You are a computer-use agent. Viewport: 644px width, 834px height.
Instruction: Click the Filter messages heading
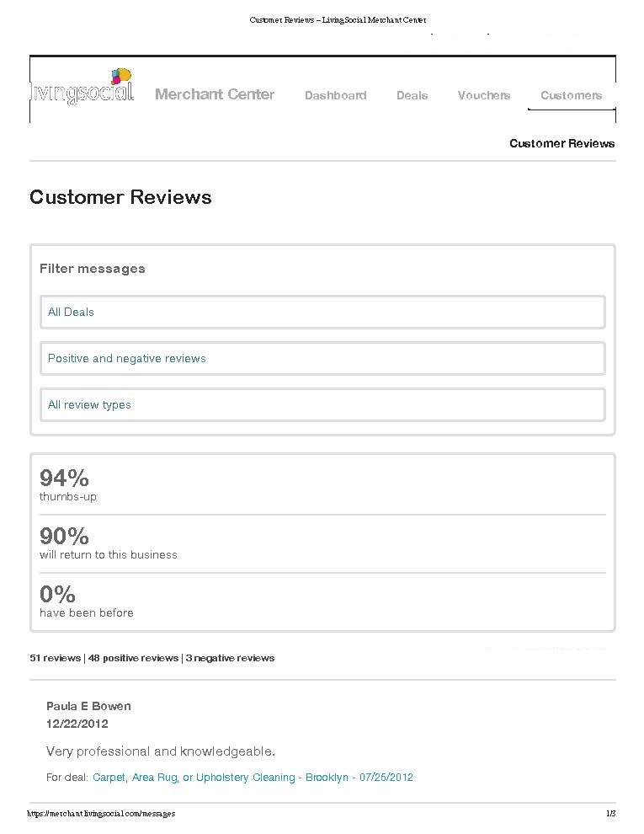pyautogui.click(x=93, y=269)
